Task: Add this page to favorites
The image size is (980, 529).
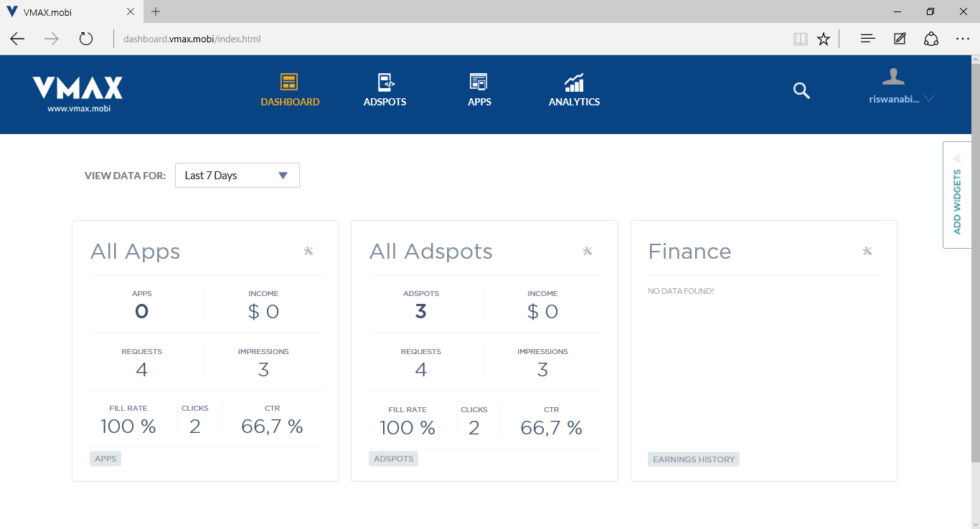Action: (824, 39)
